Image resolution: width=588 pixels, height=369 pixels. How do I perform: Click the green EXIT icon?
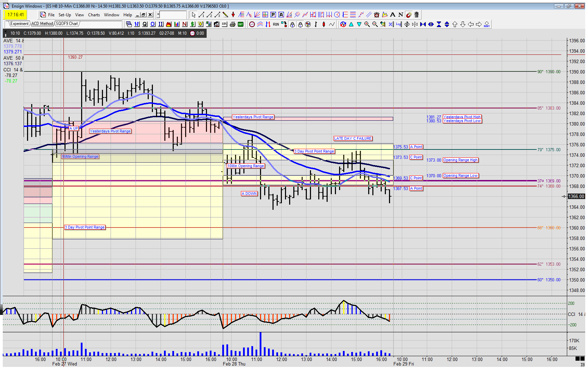click(x=241, y=24)
